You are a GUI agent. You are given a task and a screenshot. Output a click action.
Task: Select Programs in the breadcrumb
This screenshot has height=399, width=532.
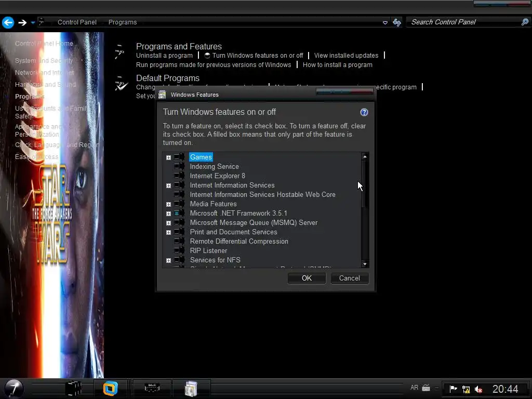tap(123, 22)
